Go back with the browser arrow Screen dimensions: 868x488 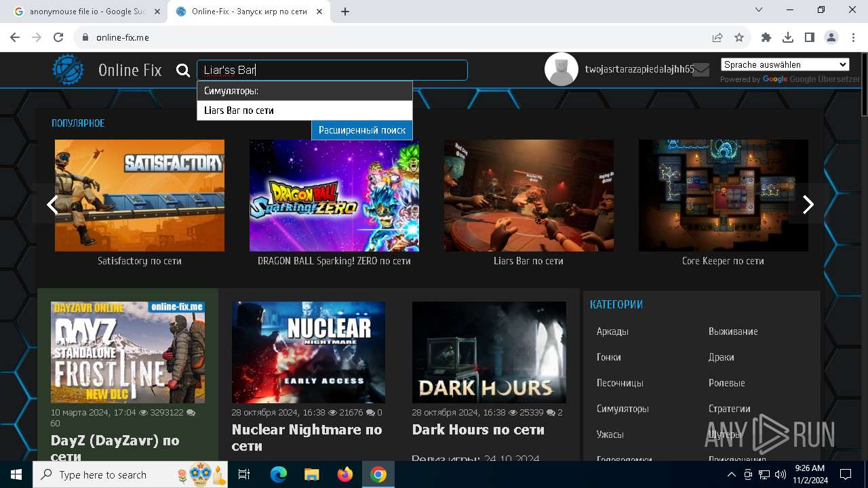15,38
